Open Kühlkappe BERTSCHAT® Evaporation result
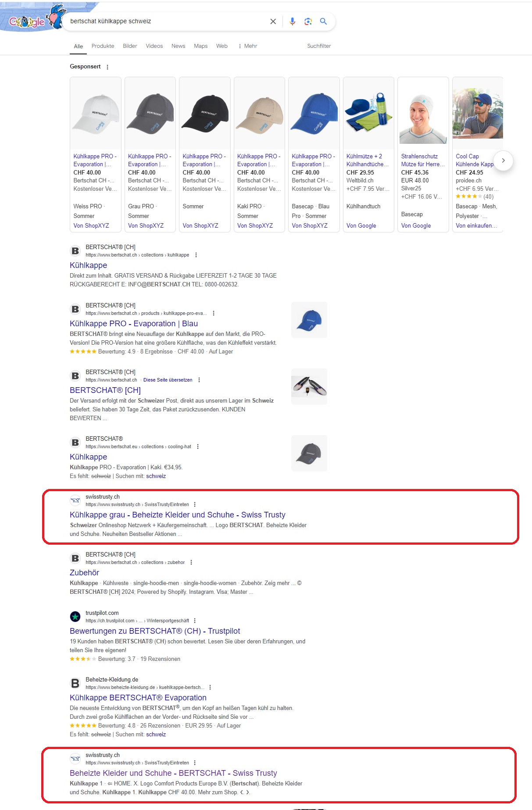Viewport: 532px width, 810px height. coord(138,698)
